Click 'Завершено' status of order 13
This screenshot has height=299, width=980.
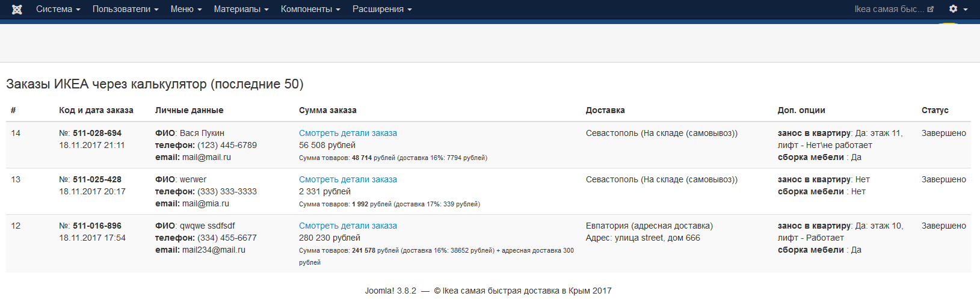[944, 179]
